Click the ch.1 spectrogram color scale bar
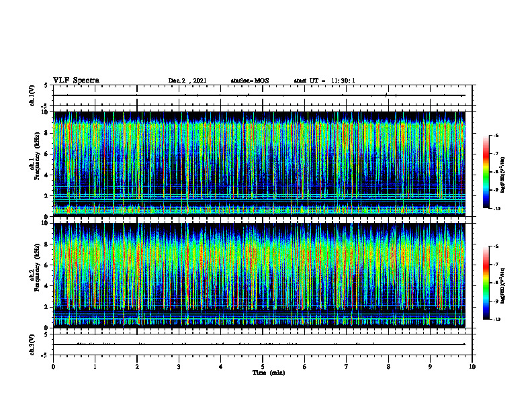 point(486,172)
